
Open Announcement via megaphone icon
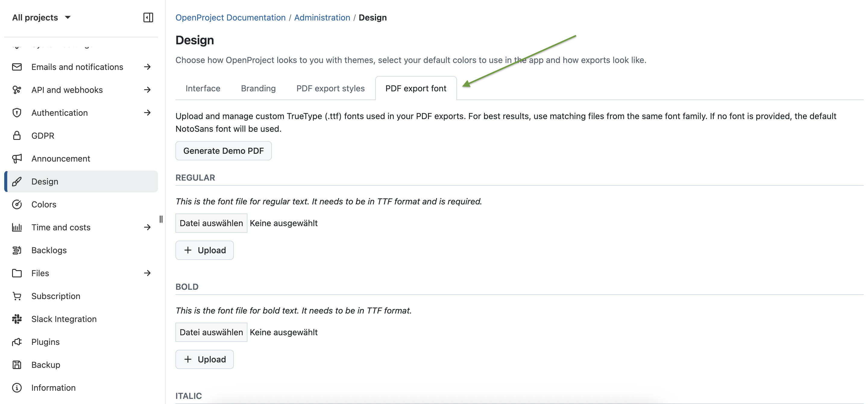(x=17, y=158)
